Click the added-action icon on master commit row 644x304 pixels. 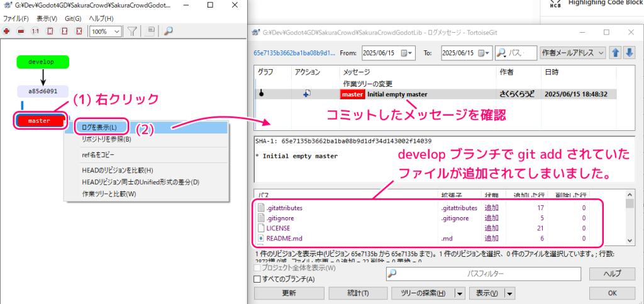(x=306, y=94)
